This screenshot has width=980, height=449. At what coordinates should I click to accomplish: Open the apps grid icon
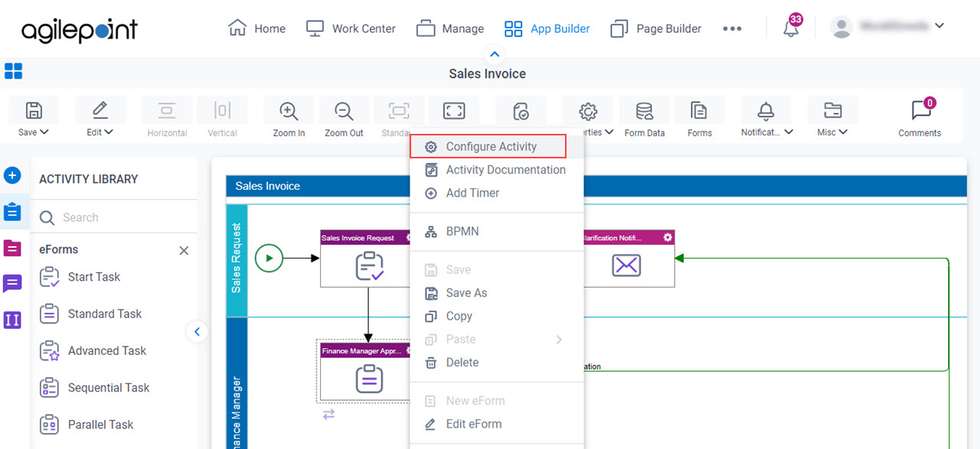[x=14, y=71]
